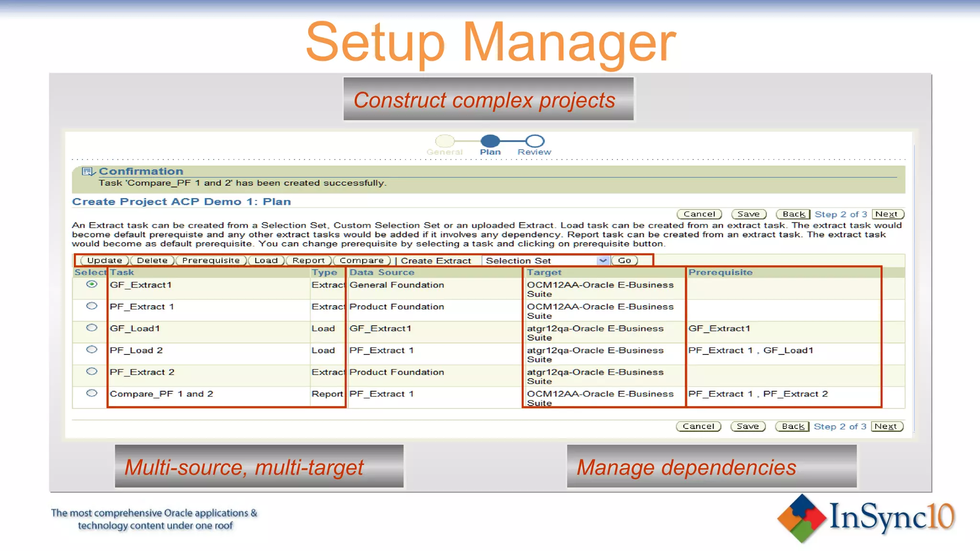Select the PF_Load 2 task radio button
The height and width of the screenshot is (551, 980).
tap(91, 349)
